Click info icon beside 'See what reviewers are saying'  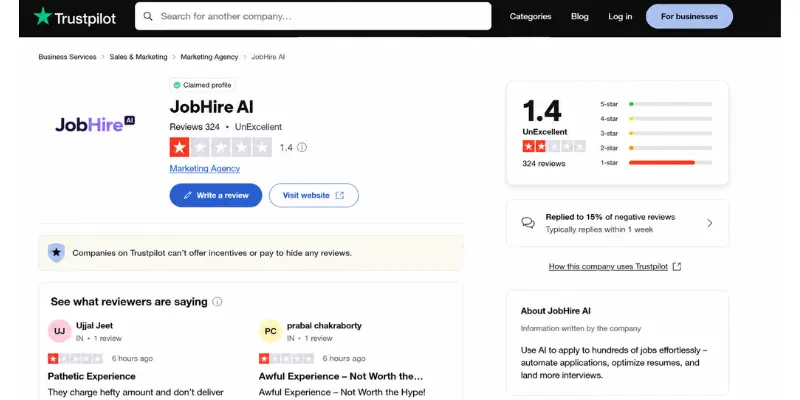(217, 302)
